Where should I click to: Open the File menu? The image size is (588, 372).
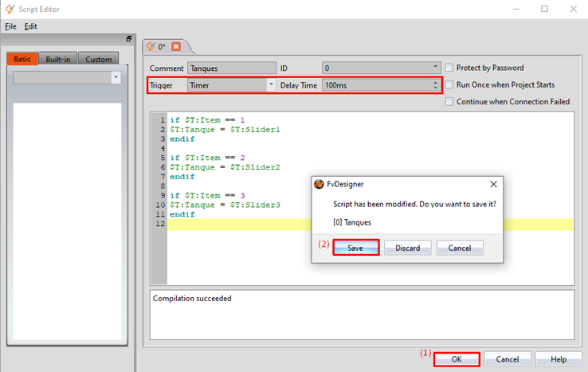click(x=10, y=26)
